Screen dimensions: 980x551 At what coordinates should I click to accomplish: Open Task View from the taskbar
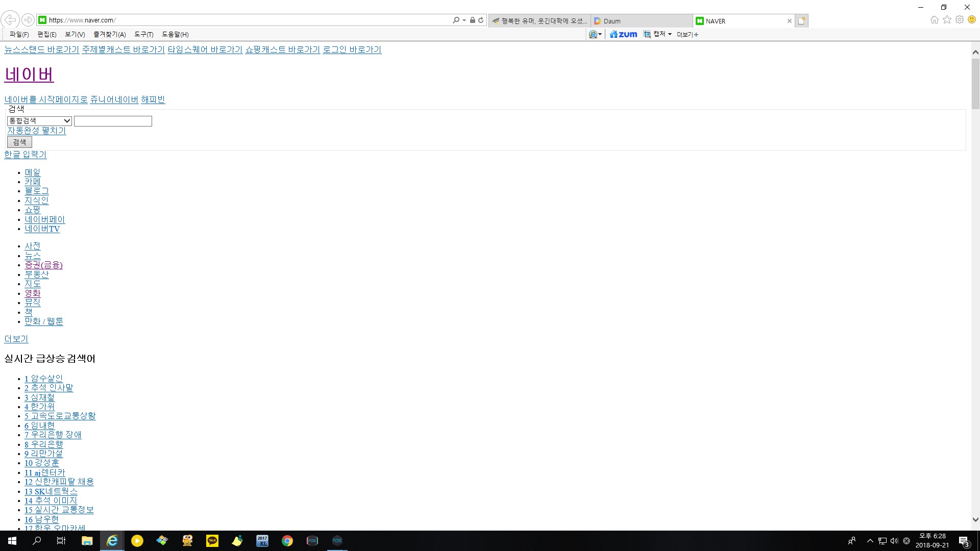click(61, 541)
